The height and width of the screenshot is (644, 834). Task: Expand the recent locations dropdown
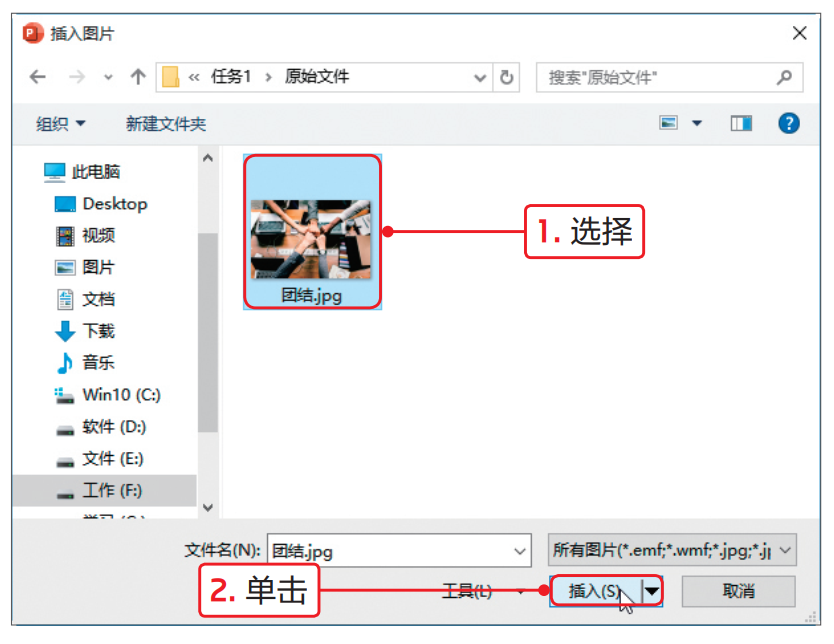click(108, 78)
